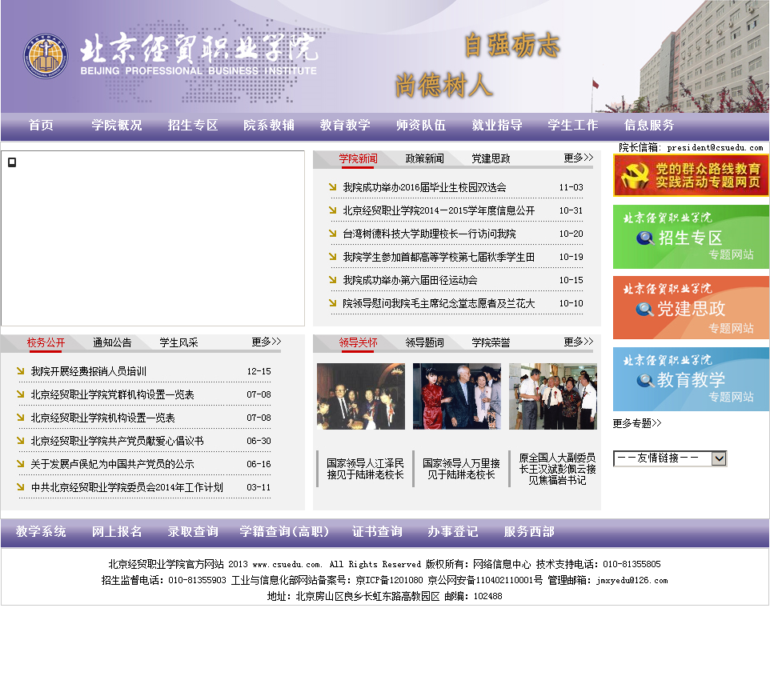Switch to the 领导关怀 tab

tap(358, 342)
